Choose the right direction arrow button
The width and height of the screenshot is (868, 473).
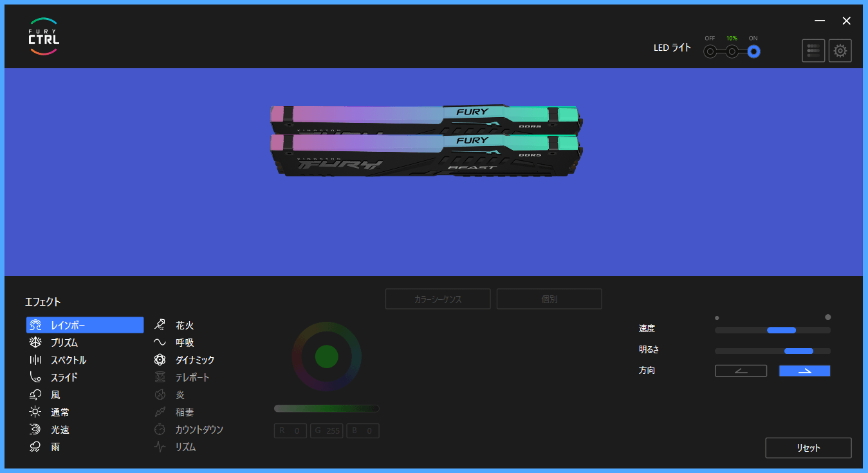tap(804, 371)
